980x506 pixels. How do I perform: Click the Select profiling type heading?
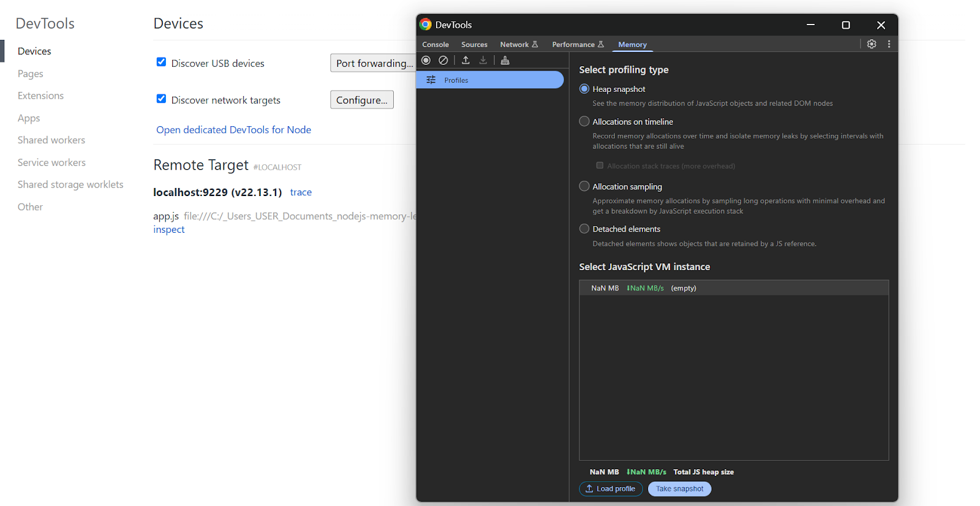coord(624,70)
